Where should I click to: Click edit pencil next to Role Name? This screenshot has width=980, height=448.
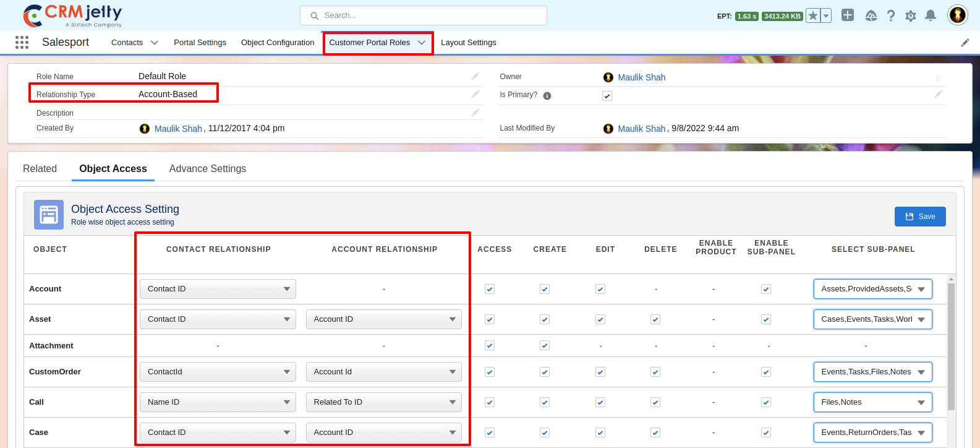coord(475,76)
